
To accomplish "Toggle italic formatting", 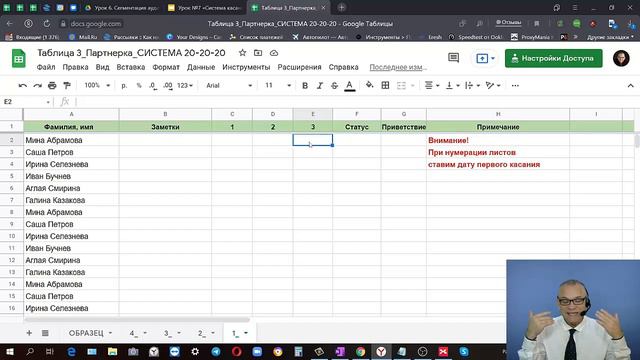I will tap(320, 85).
